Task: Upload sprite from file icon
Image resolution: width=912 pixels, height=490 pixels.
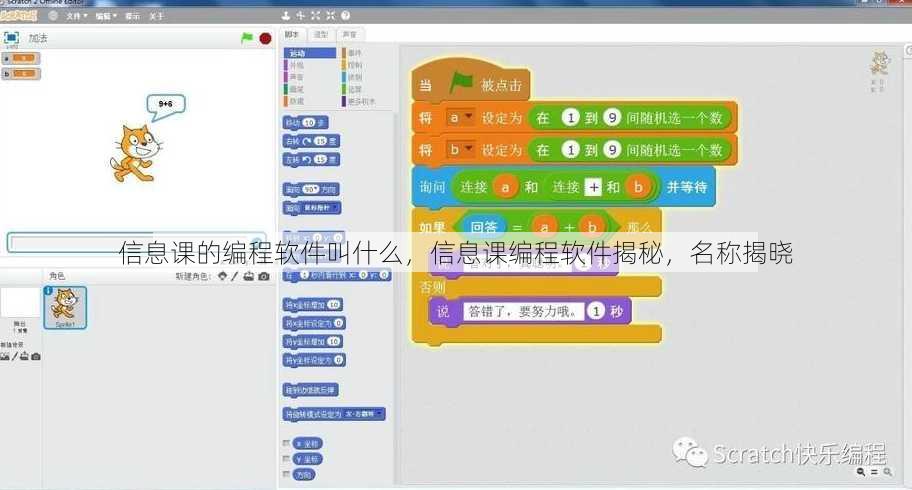Action: 249,276
